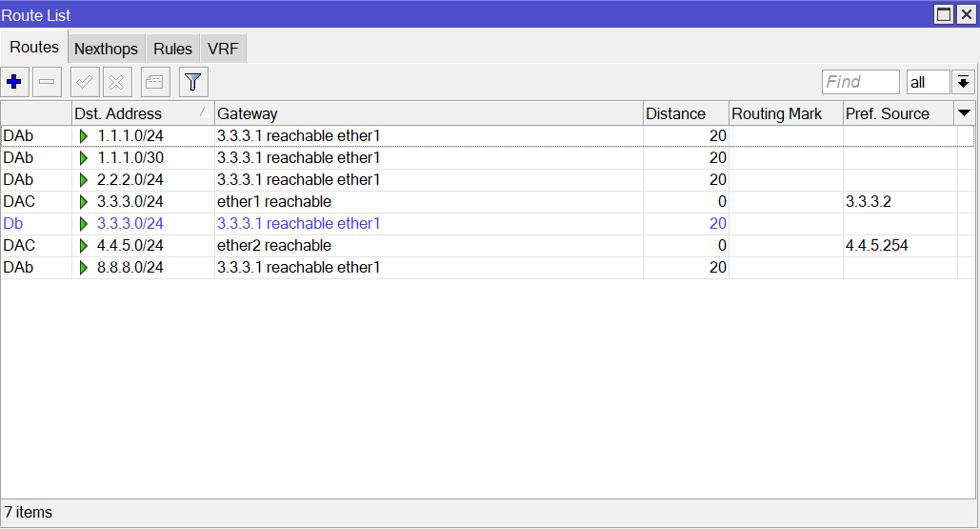Open the column chooser dropdown arrow
The height and width of the screenshot is (529, 980).
click(x=965, y=113)
